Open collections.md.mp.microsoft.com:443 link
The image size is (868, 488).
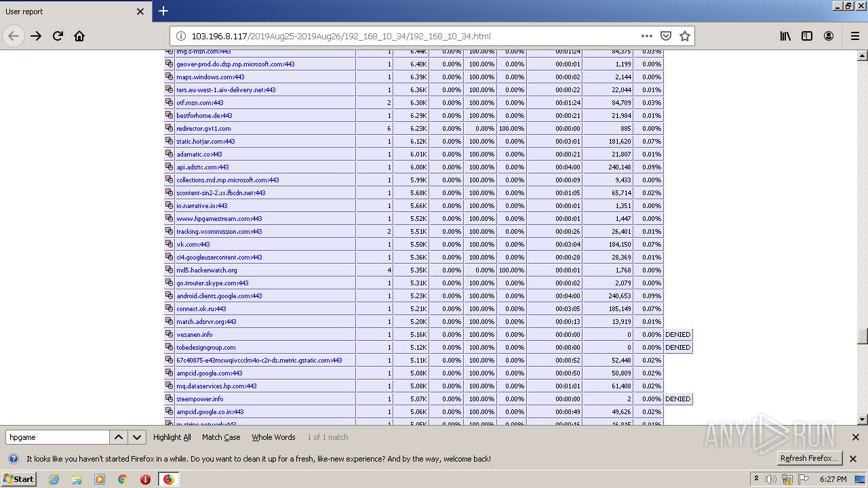tap(228, 180)
